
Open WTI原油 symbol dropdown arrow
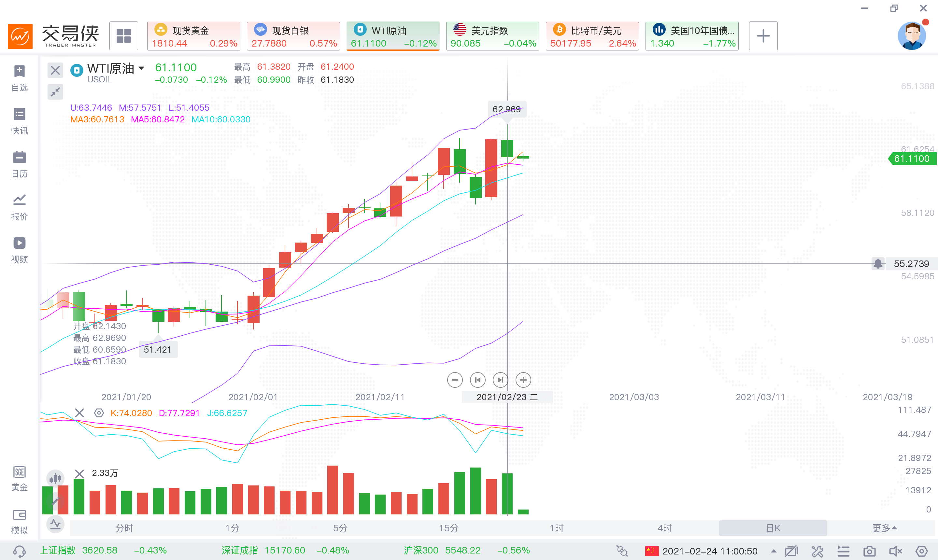(x=141, y=68)
